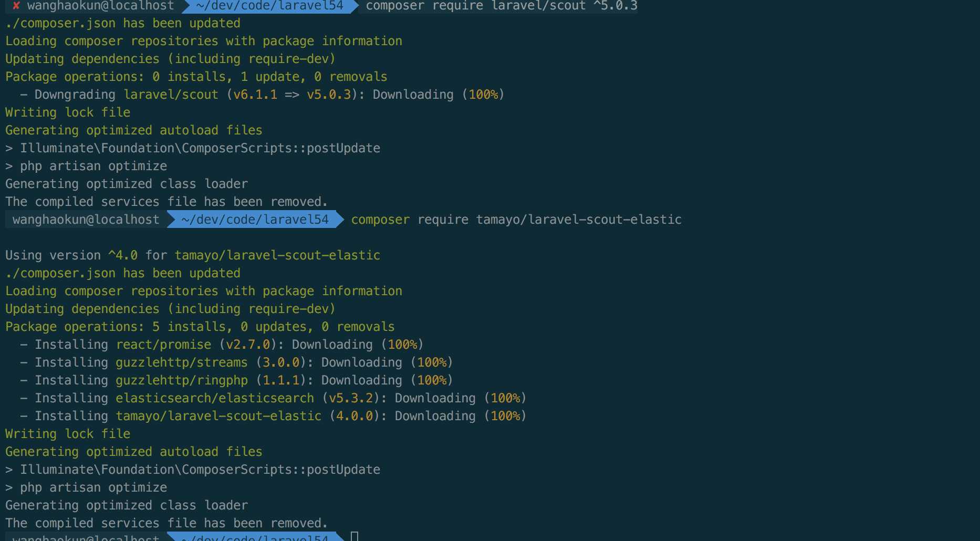
Task: Click the line 'Using version ^4.0 for tamayo/laravel-scout-elastic'
Action: pos(193,255)
